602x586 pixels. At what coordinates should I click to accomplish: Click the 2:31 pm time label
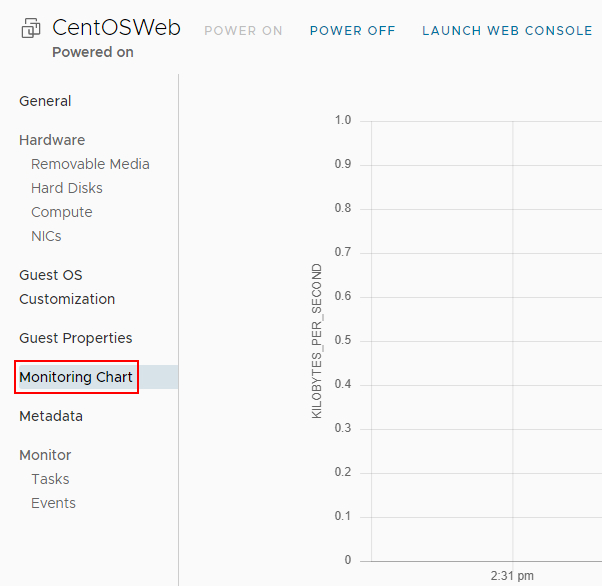pos(512,575)
